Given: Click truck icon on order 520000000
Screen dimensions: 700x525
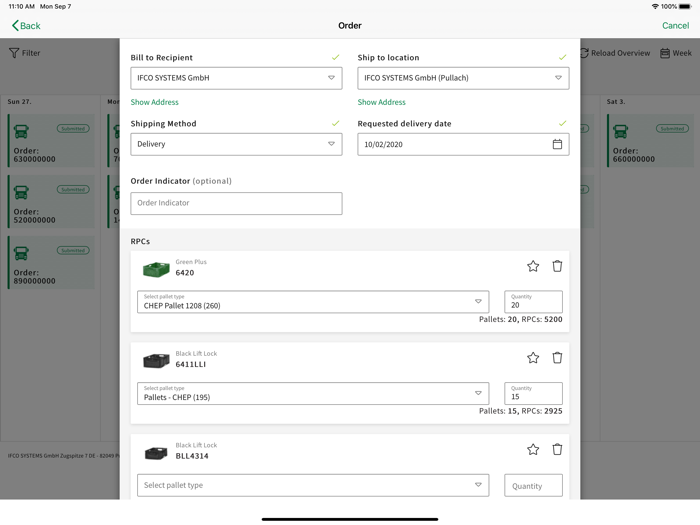Looking at the screenshot, I should tap(21, 192).
